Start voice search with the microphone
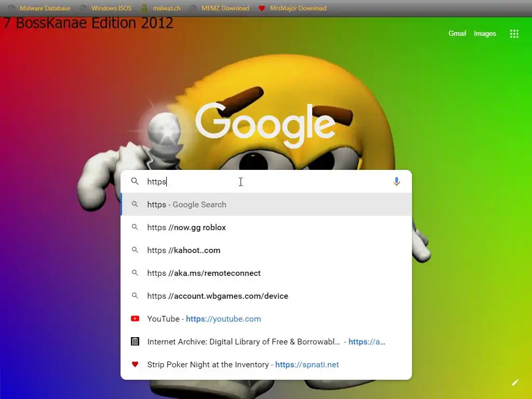The image size is (532, 399). point(396,181)
